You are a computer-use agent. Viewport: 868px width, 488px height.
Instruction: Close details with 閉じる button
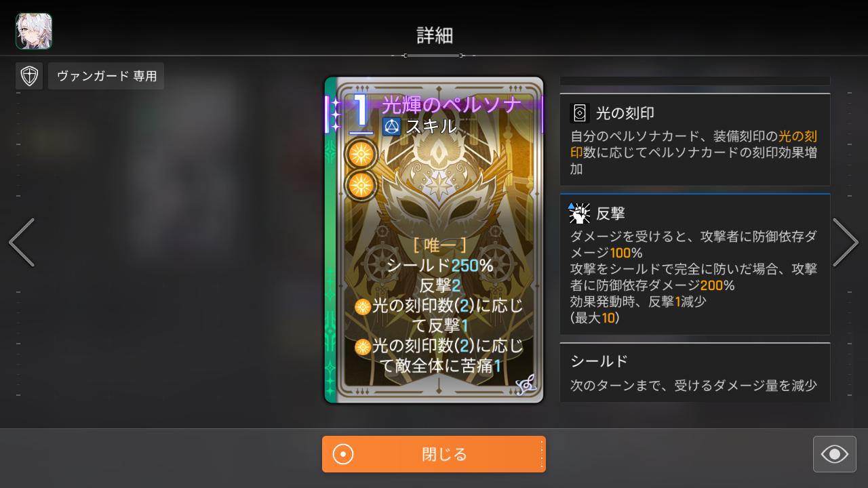pos(434,454)
